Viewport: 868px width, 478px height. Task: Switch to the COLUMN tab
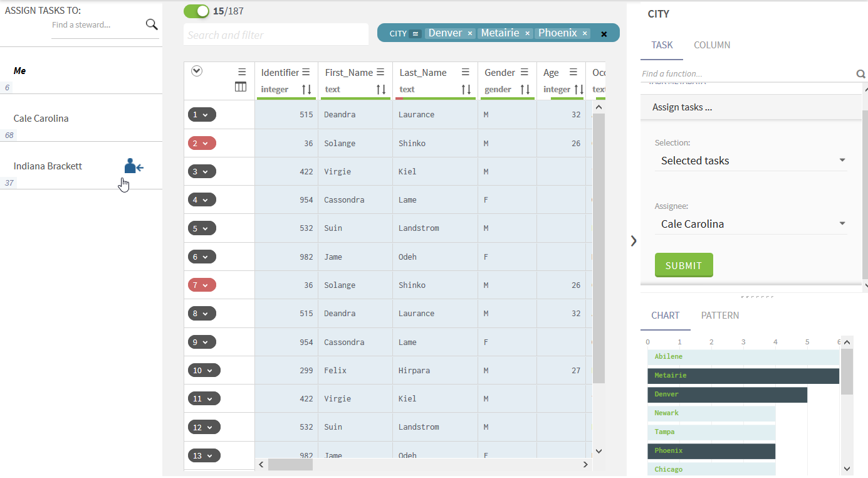tap(712, 45)
